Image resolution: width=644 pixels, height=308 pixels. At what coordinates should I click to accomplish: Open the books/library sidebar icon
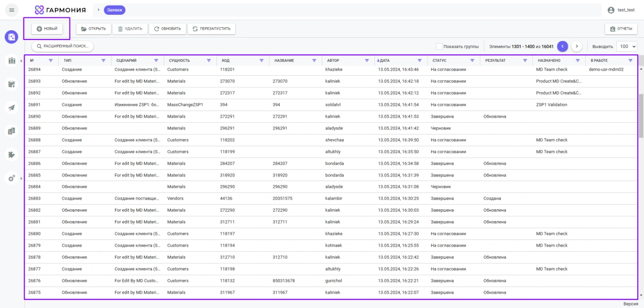11,61
